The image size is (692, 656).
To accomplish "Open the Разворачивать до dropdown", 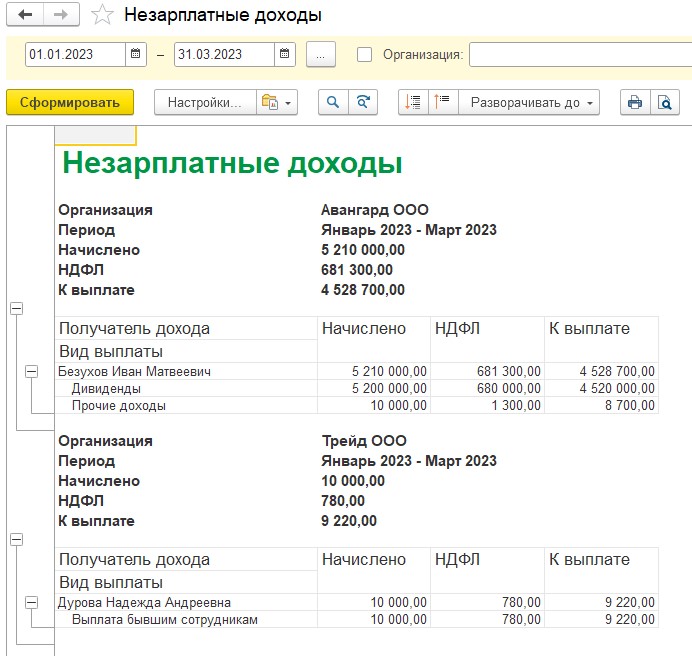I will tap(529, 102).
